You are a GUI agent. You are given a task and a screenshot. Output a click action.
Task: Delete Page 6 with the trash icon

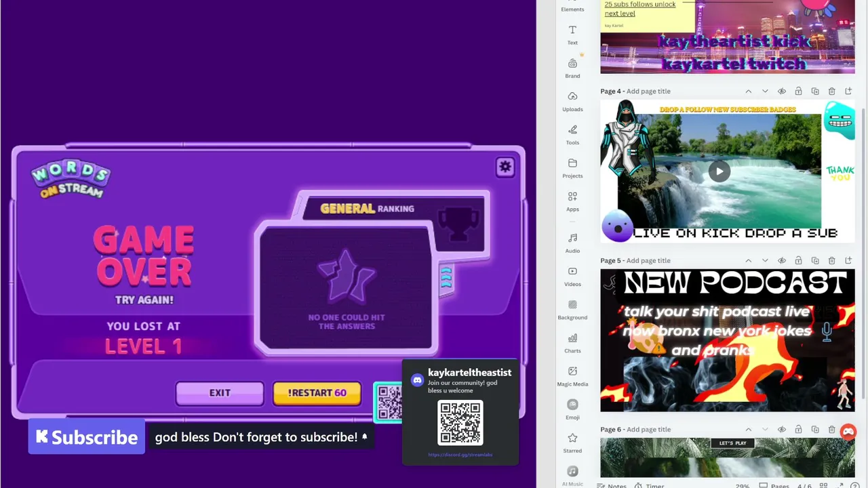click(x=831, y=430)
